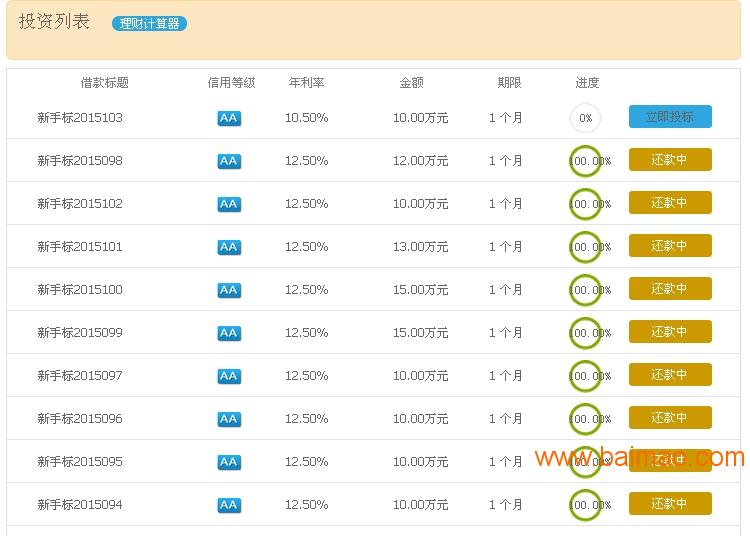Click the 0% progress circle for 新手标2015103
The height and width of the screenshot is (536, 750).
pyautogui.click(x=585, y=118)
